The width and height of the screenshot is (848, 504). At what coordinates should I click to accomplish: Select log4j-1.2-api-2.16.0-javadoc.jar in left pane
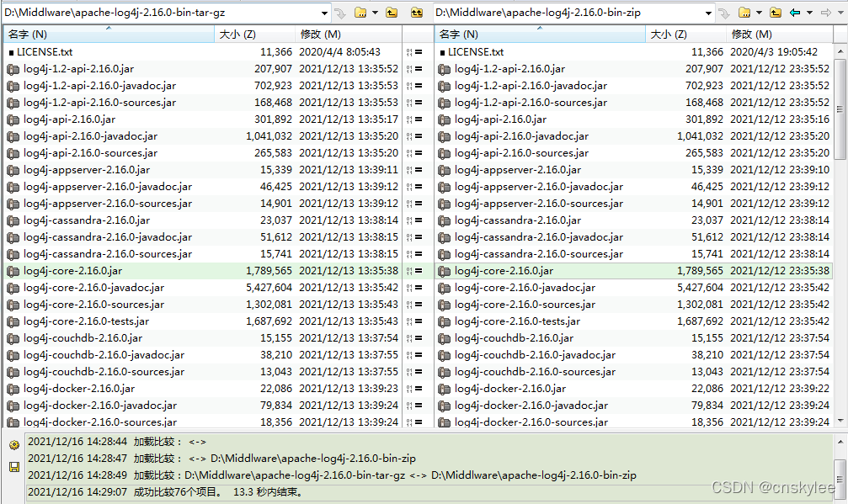pyautogui.click(x=99, y=86)
